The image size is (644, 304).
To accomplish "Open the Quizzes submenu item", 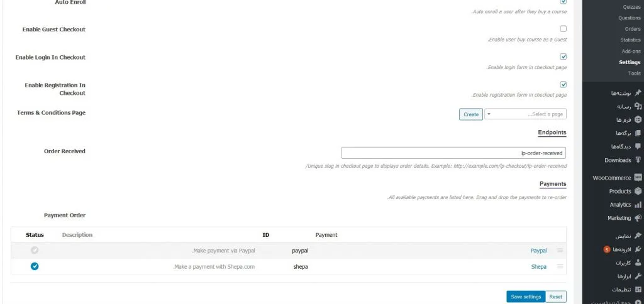I will [x=631, y=7].
